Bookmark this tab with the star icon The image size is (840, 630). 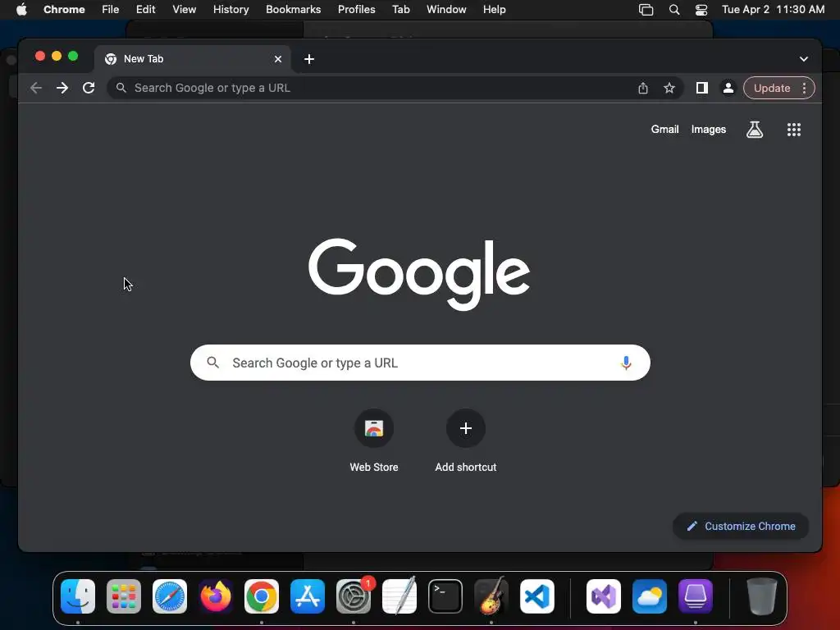point(669,88)
